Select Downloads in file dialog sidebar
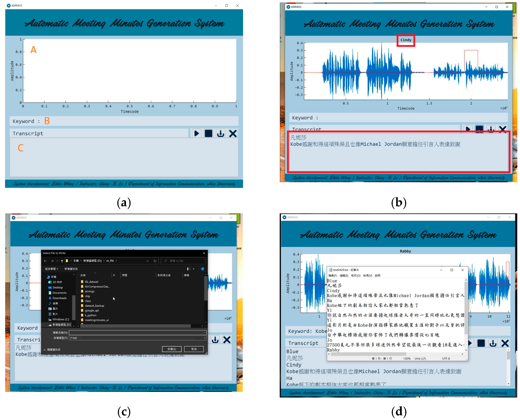 coord(59,298)
